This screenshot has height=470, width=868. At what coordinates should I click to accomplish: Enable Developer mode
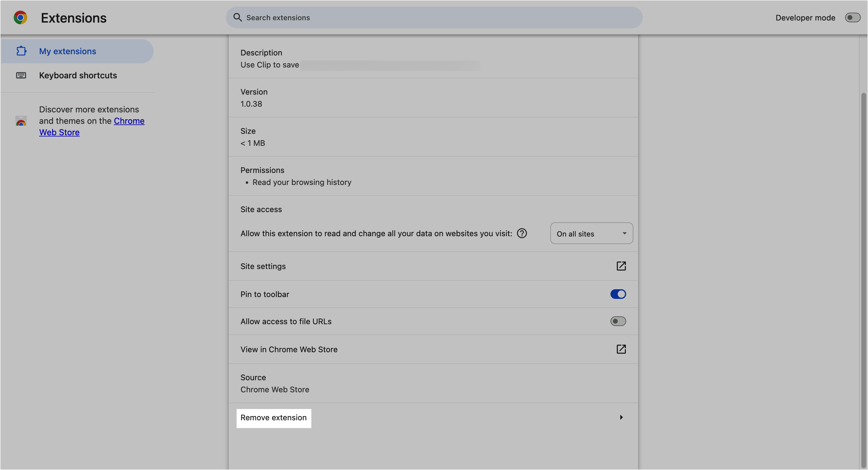[853, 17]
